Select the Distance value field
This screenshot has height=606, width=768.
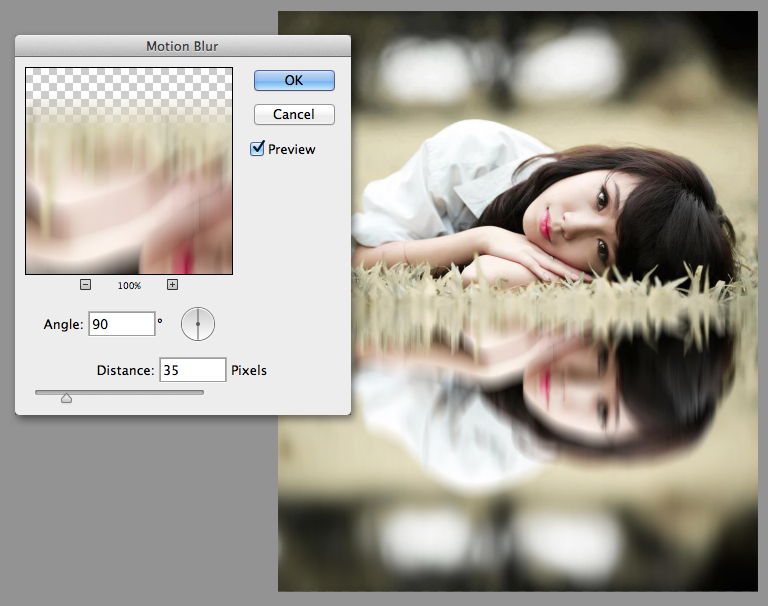pos(192,370)
